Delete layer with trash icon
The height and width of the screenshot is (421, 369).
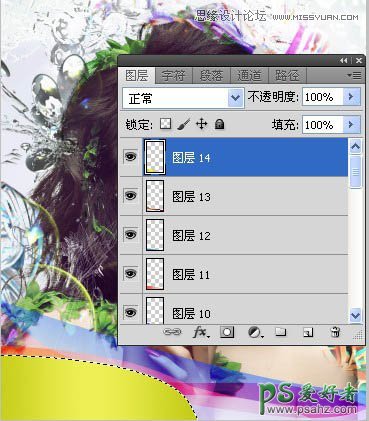(335, 332)
